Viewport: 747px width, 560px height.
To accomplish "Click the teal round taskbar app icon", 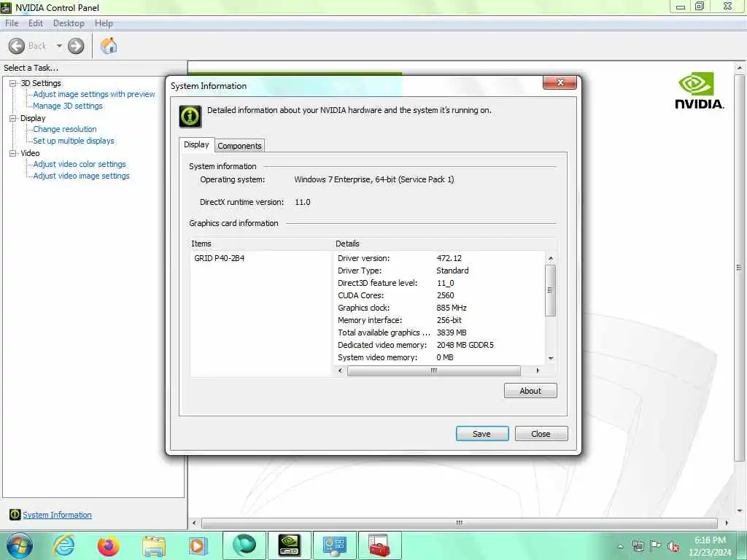I will (x=244, y=545).
